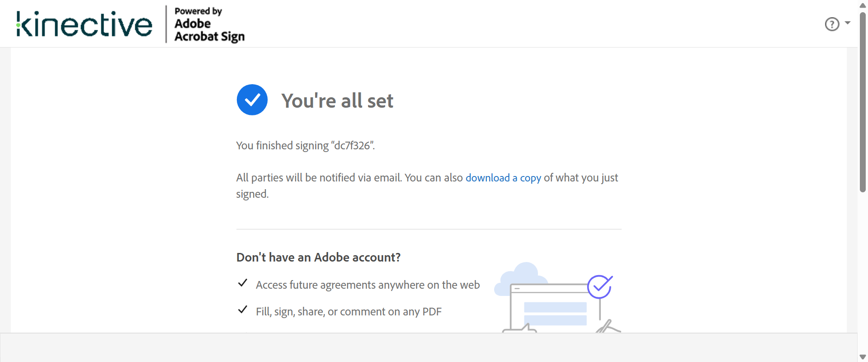Viewport: 868px width, 362px height.
Task: Open the "download a copy" link
Action: point(503,178)
